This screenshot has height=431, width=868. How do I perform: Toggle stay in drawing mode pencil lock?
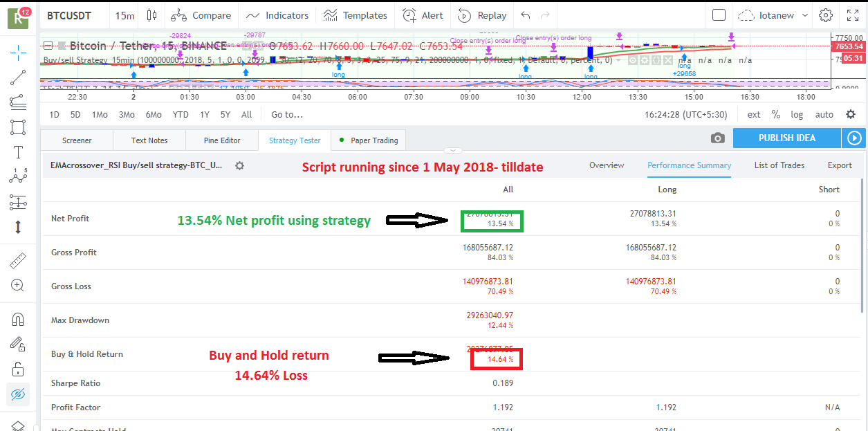(18, 344)
